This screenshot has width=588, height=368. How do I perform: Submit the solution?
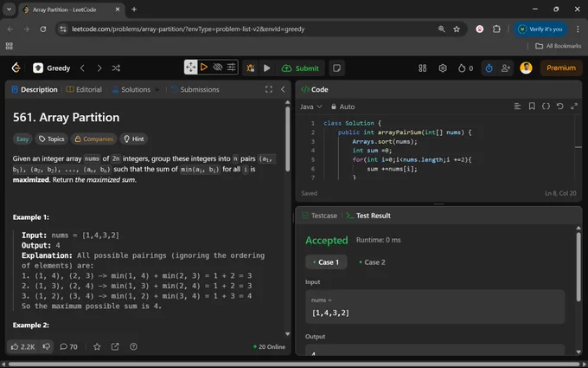pyautogui.click(x=300, y=68)
